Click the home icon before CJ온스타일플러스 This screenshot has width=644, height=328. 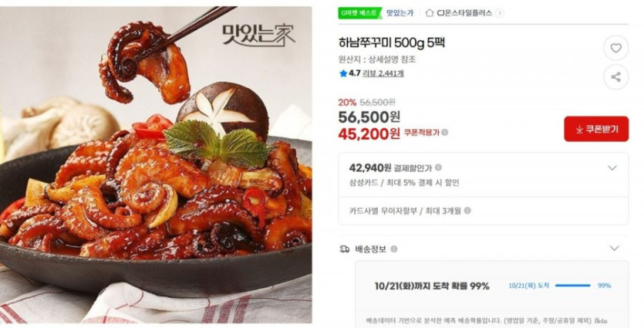430,13
